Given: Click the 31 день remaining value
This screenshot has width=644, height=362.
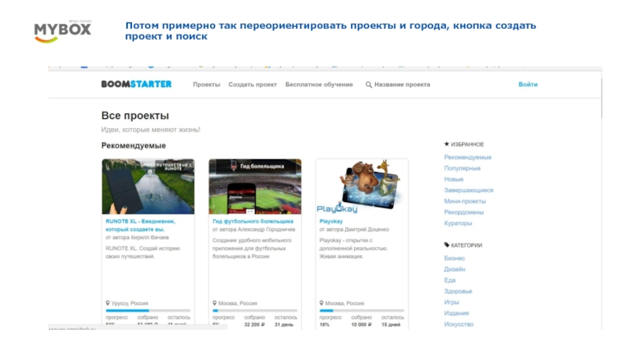Looking at the screenshot, I should click(284, 325).
